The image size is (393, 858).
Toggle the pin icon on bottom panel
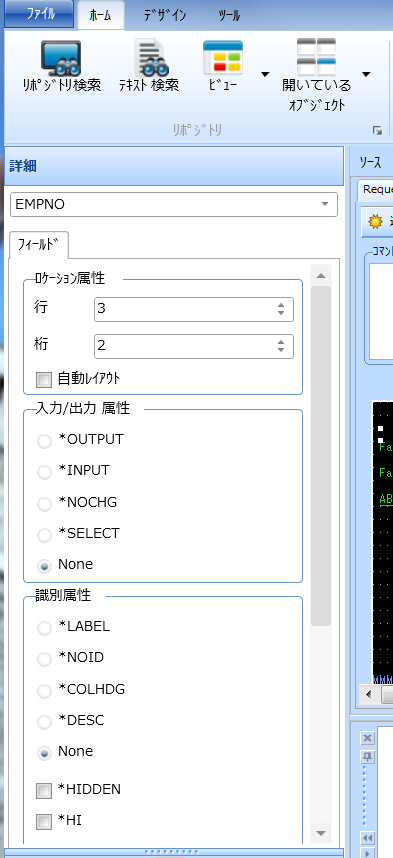368,758
